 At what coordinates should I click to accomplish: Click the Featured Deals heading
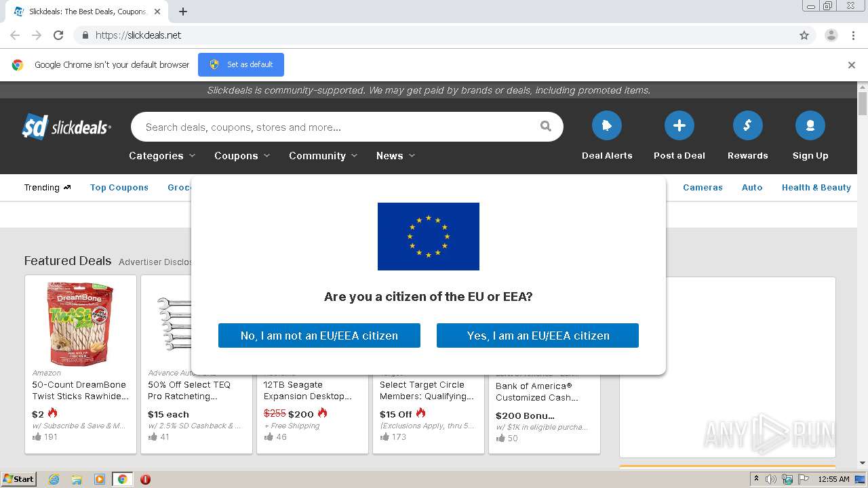coord(68,261)
